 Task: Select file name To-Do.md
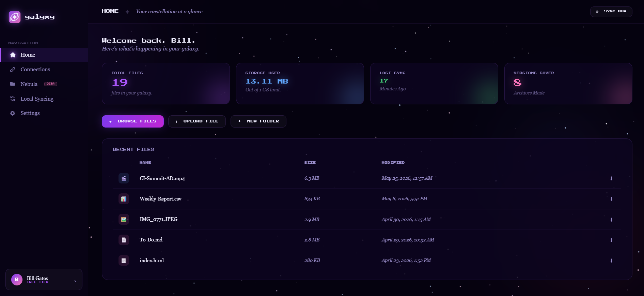(151, 240)
